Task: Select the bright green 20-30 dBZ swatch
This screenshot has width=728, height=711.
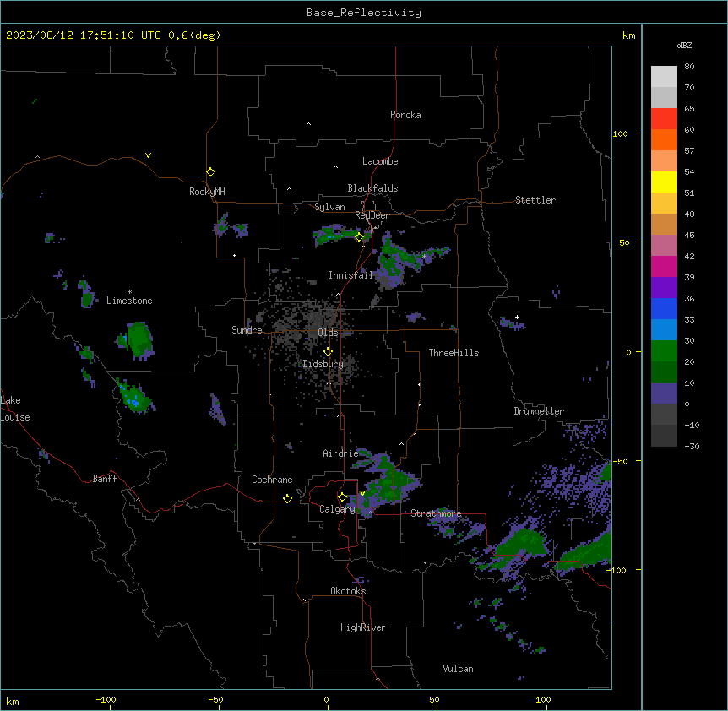Action: tap(664, 351)
